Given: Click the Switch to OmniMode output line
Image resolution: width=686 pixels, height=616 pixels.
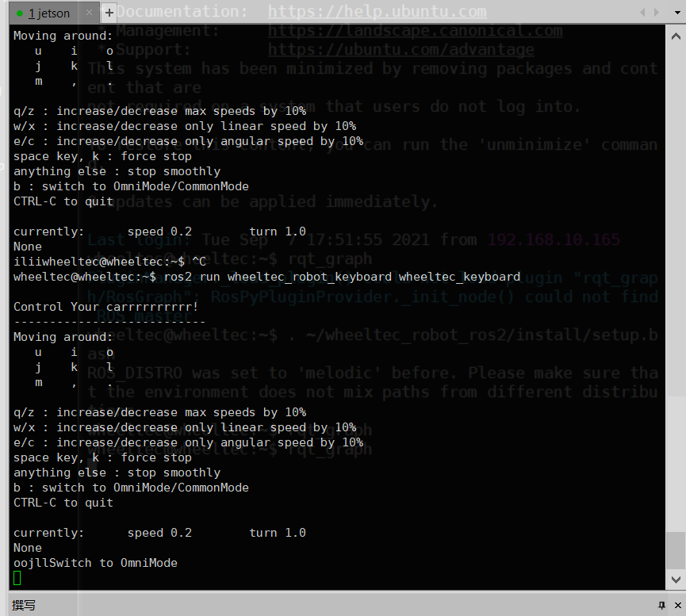Looking at the screenshot, I should [95, 563].
